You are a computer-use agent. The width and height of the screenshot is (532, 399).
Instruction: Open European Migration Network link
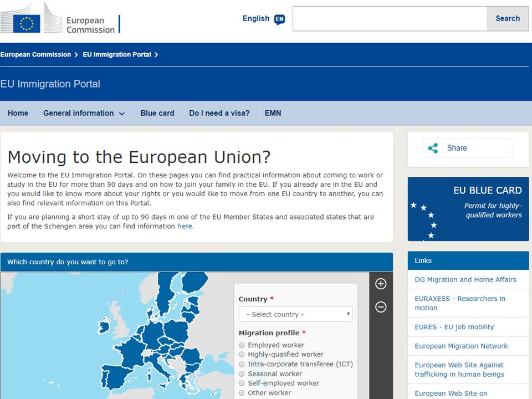click(462, 346)
